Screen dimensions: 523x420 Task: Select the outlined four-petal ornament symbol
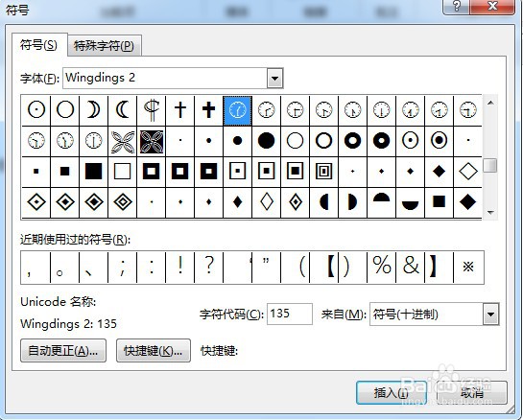pyautogui.click(x=123, y=141)
